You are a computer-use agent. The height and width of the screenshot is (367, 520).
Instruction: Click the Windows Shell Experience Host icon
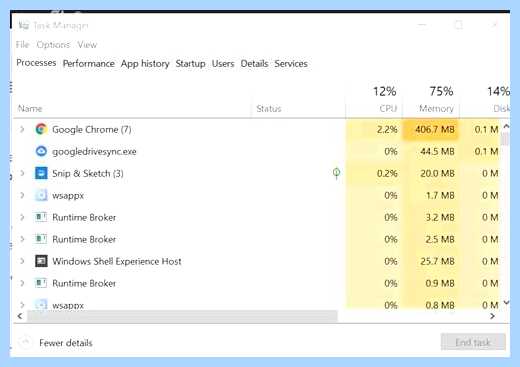41,261
